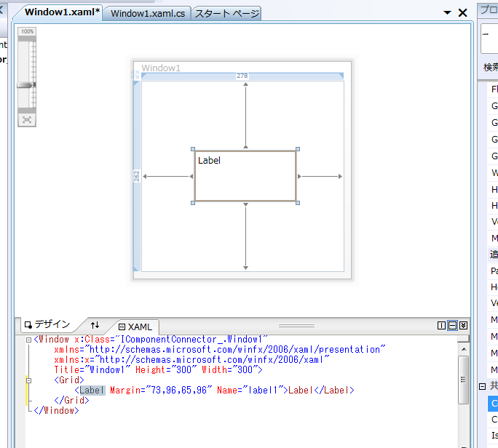
Task: Click the closing </Grid> tag
Action: point(72,401)
